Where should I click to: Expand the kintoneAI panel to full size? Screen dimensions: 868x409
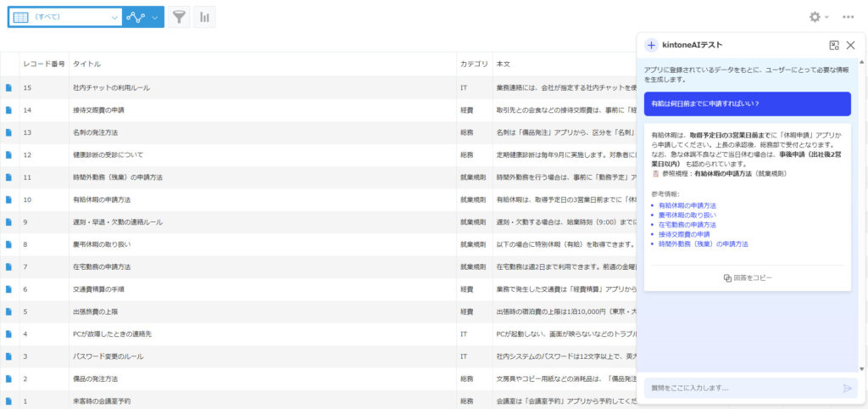pos(834,46)
